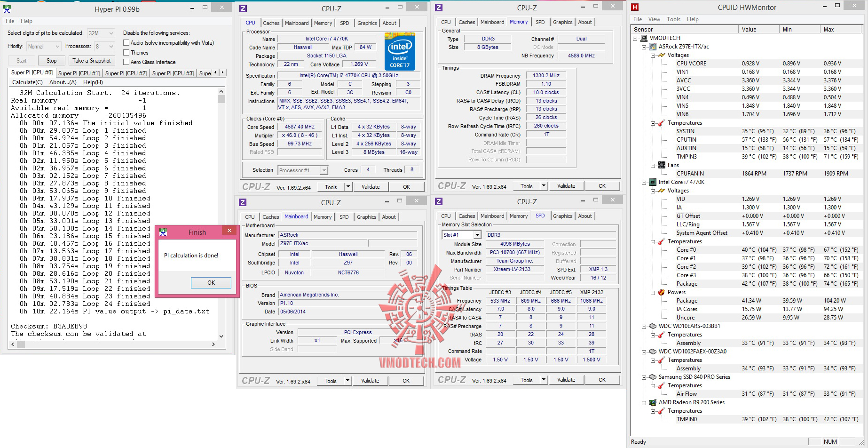868x448 pixels.
Task: Click the Z icon of the CPU-Z SPD window
Action: coord(439,201)
